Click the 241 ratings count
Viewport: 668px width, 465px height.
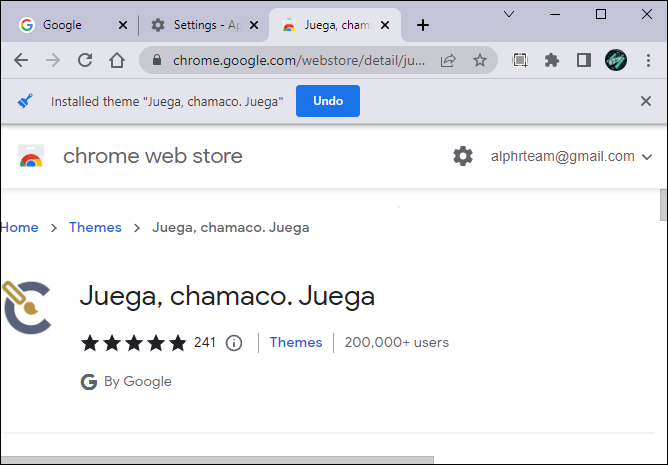[x=205, y=343]
